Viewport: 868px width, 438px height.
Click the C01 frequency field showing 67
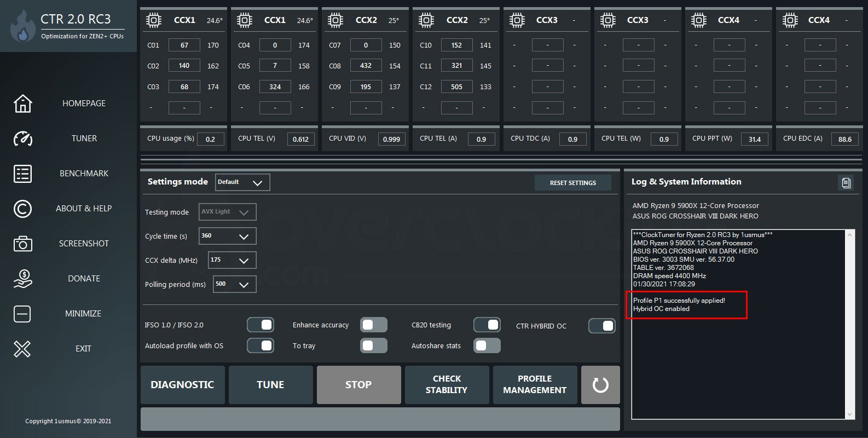tap(184, 45)
